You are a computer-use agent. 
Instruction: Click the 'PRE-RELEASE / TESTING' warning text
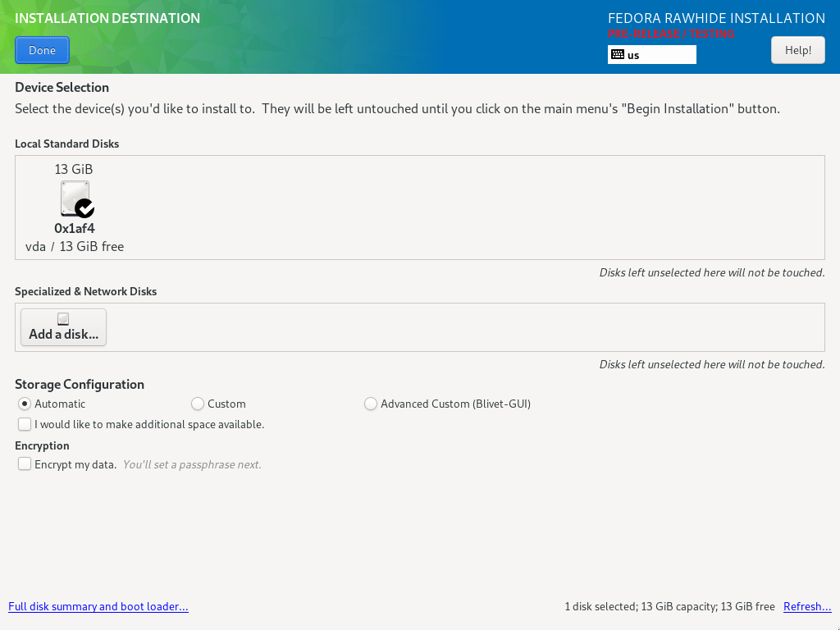point(671,34)
